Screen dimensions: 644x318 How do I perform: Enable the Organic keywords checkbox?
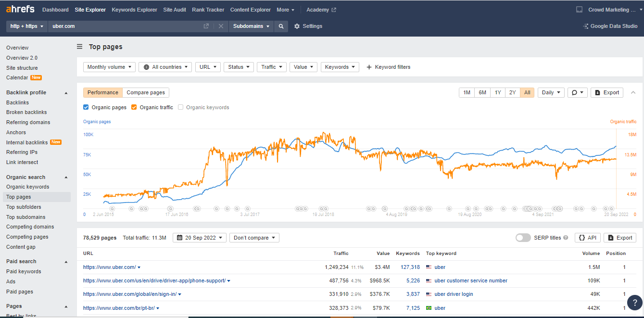pyautogui.click(x=180, y=107)
